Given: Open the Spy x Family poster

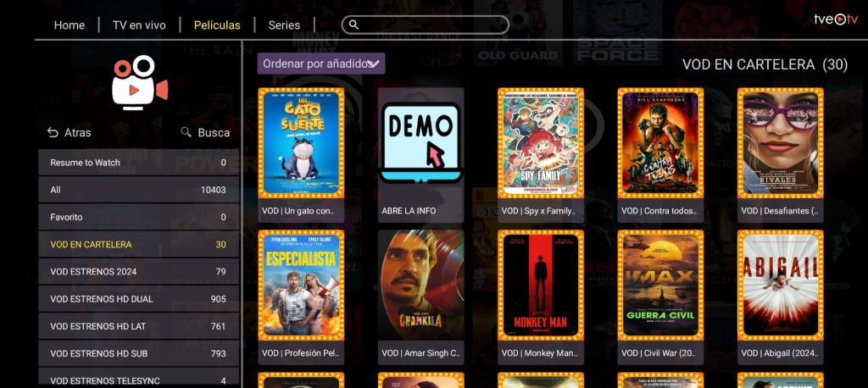Looking at the screenshot, I should coord(541,143).
